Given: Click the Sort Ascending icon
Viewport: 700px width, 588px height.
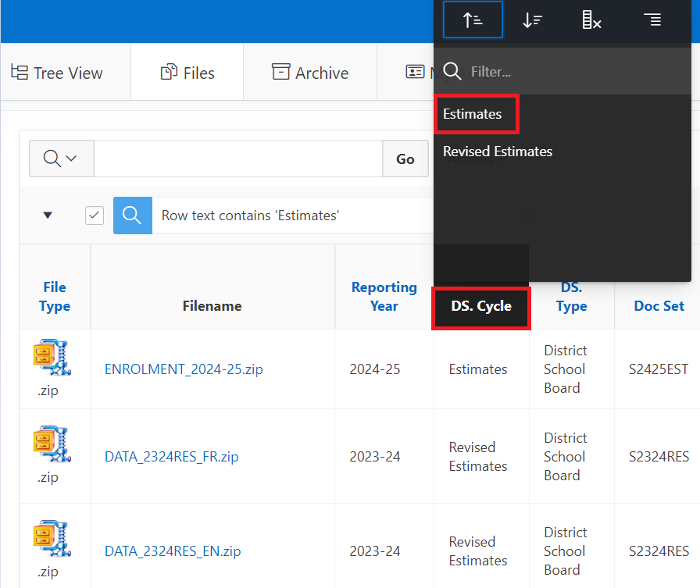Looking at the screenshot, I should point(473,20).
